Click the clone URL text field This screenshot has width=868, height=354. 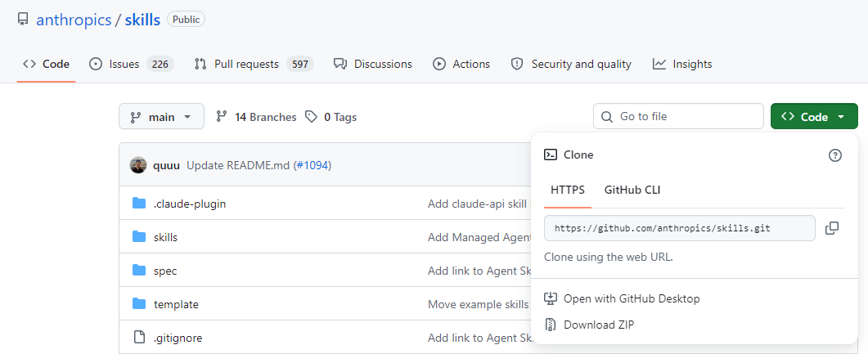click(680, 228)
